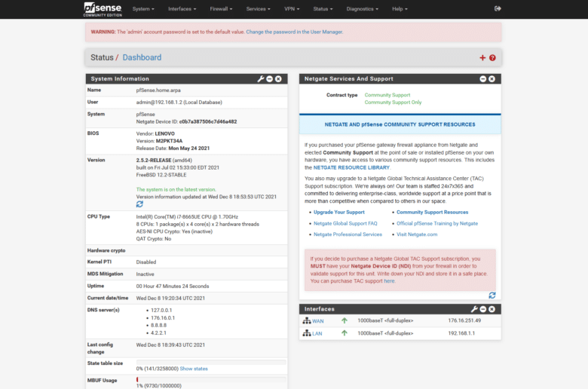Click Community Support Only text

393,103
